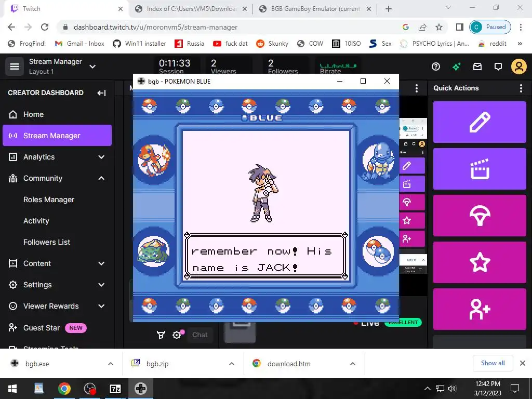Toggle the Chrome side panel
Screen dimensions: 532x399
click(459, 27)
